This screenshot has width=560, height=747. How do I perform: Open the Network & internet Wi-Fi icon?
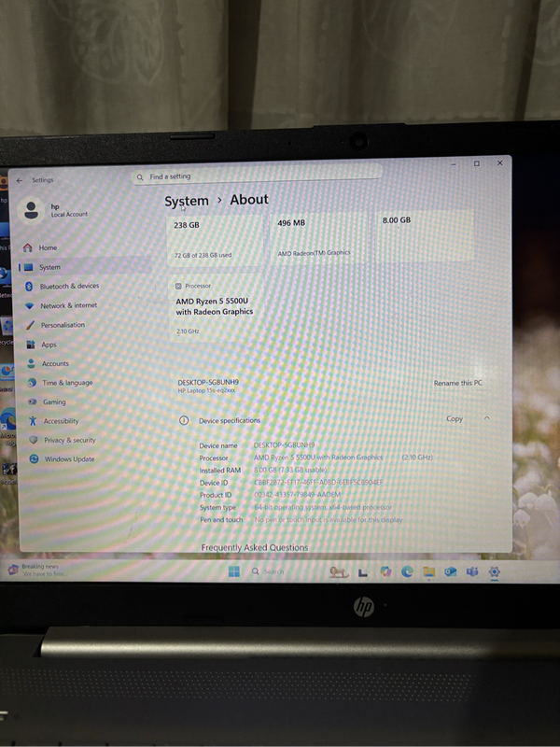click(30, 306)
